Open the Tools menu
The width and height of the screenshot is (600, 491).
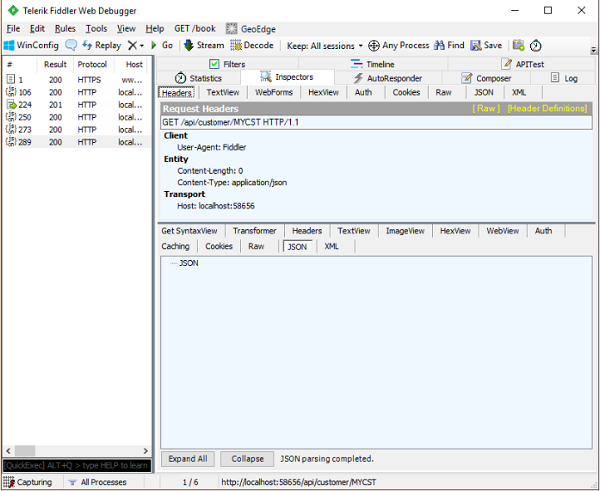point(96,29)
